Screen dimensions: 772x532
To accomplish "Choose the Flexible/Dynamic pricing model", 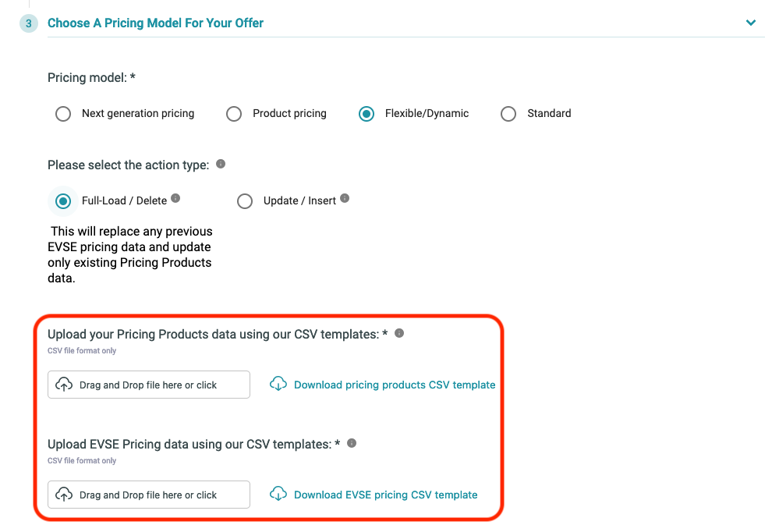I will click(367, 114).
